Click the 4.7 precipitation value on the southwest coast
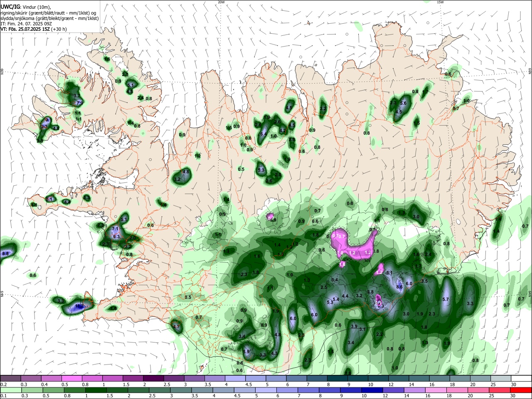Image resolution: width=532 pixels, height=399 pixels. coord(176,327)
